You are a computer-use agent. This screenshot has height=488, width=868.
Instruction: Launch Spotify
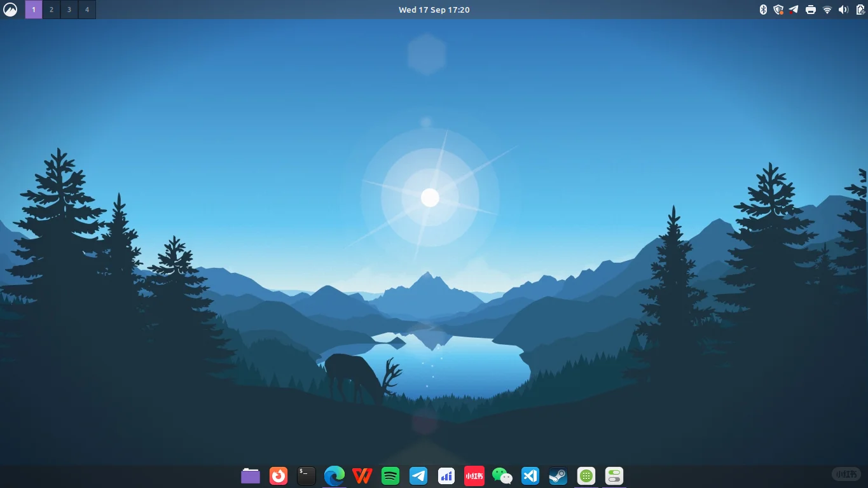(x=390, y=475)
